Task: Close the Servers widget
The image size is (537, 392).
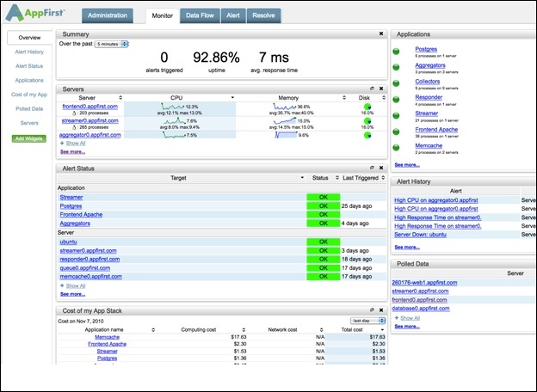Action: coord(381,89)
